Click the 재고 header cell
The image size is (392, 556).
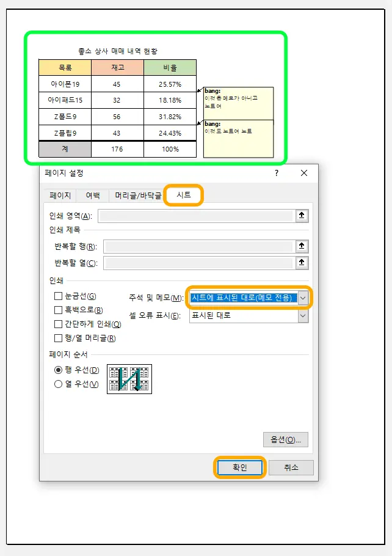click(117, 67)
